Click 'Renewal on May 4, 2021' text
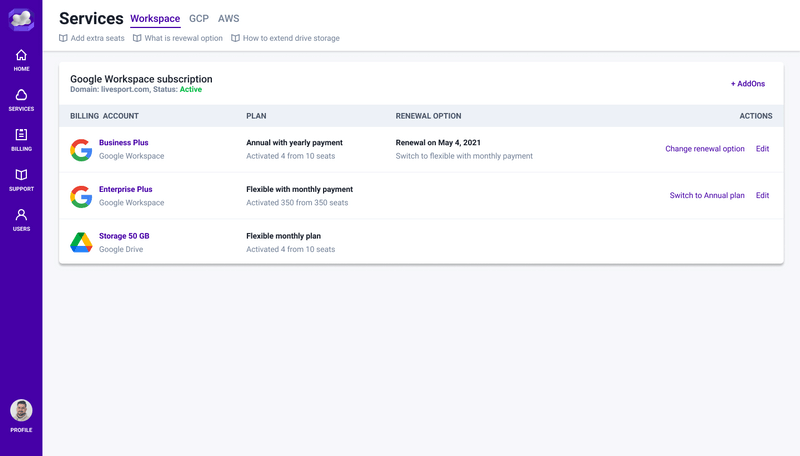The width and height of the screenshot is (800, 456). tap(438, 143)
